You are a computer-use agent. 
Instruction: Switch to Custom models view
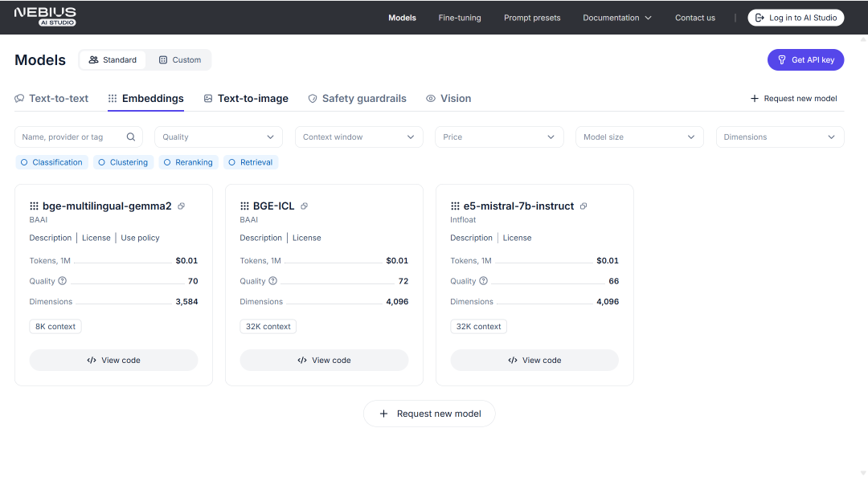179,59
